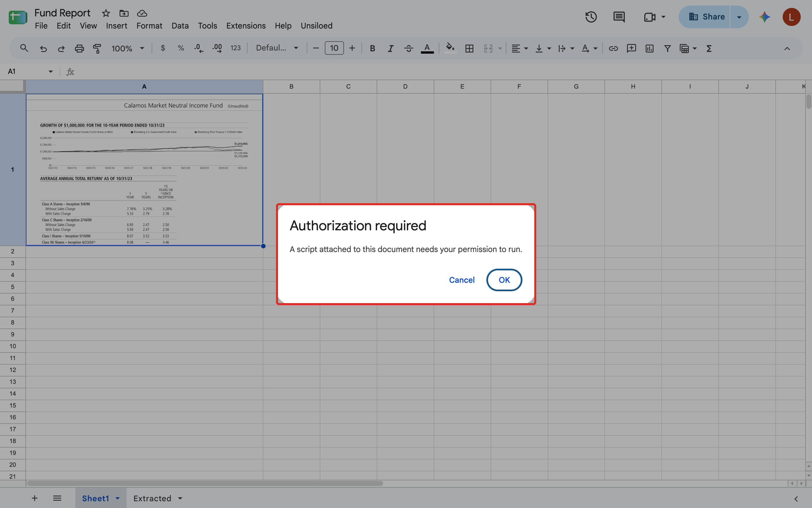The image size is (812, 508).
Task: Open the Gemini sparkle icon
Action: click(x=764, y=17)
